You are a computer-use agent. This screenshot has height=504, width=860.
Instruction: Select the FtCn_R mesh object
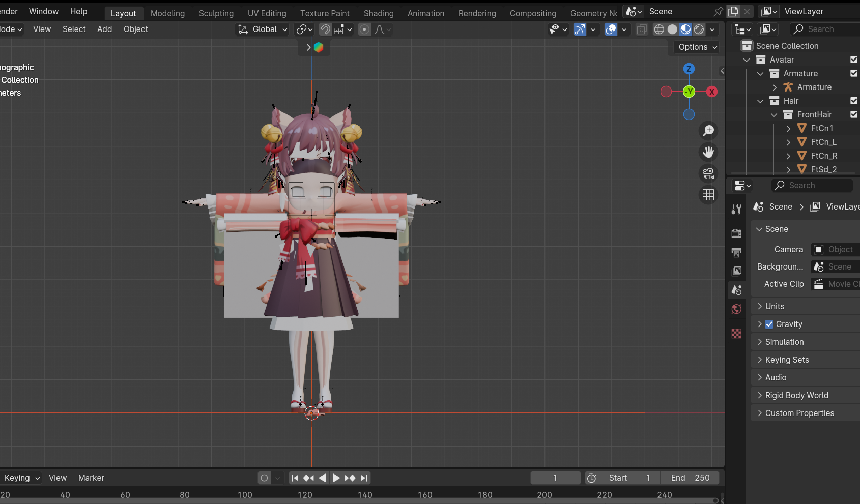point(824,156)
